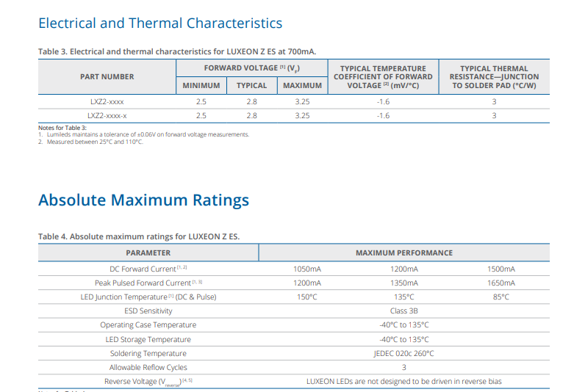574x392 pixels.
Task: Click the 85°C junction temperature value
Action: pos(501,297)
